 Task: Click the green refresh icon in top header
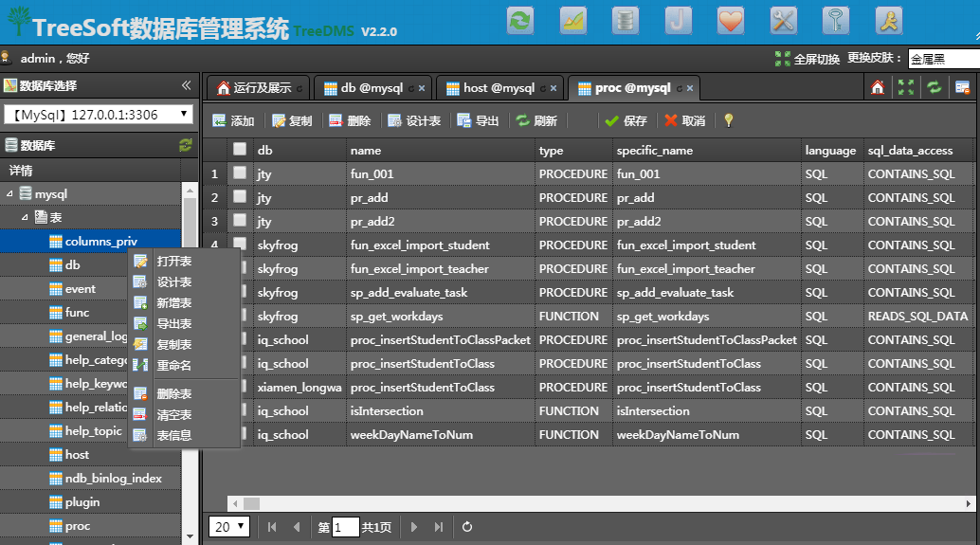pyautogui.click(x=520, y=20)
